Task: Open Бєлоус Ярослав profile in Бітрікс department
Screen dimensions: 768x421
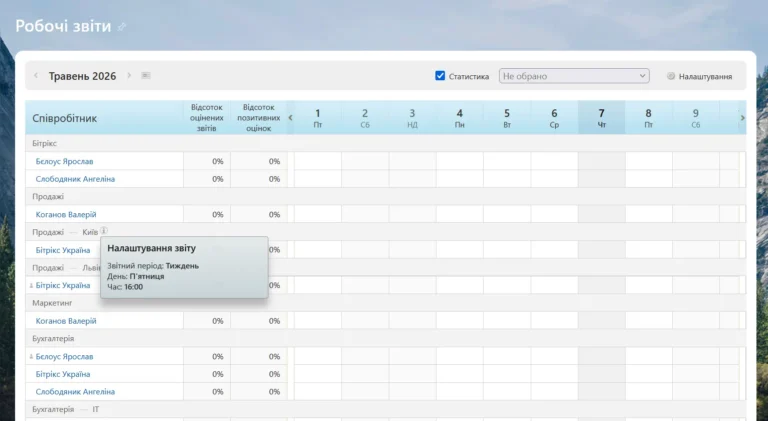Action: pos(64,161)
